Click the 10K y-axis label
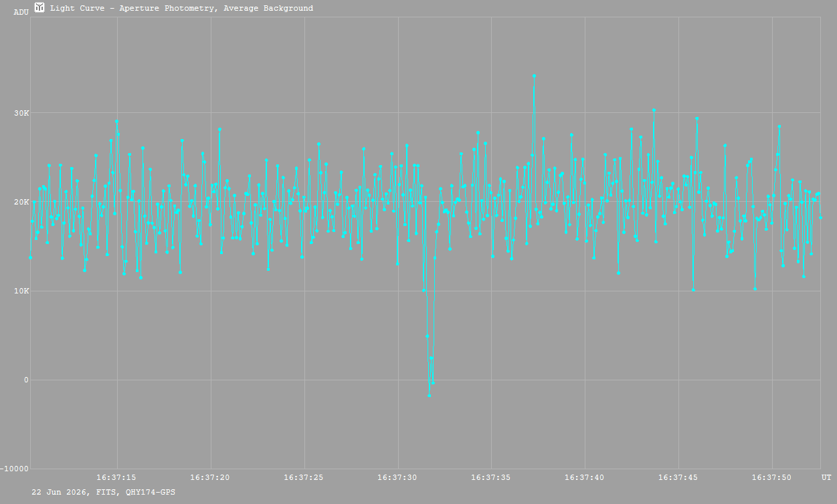 click(x=22, y=291)
